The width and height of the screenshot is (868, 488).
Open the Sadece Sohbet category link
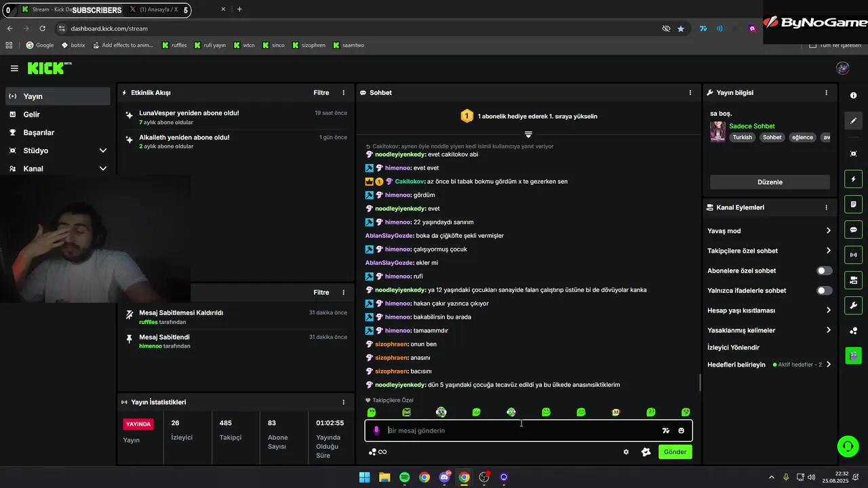(x=751, y=126)
